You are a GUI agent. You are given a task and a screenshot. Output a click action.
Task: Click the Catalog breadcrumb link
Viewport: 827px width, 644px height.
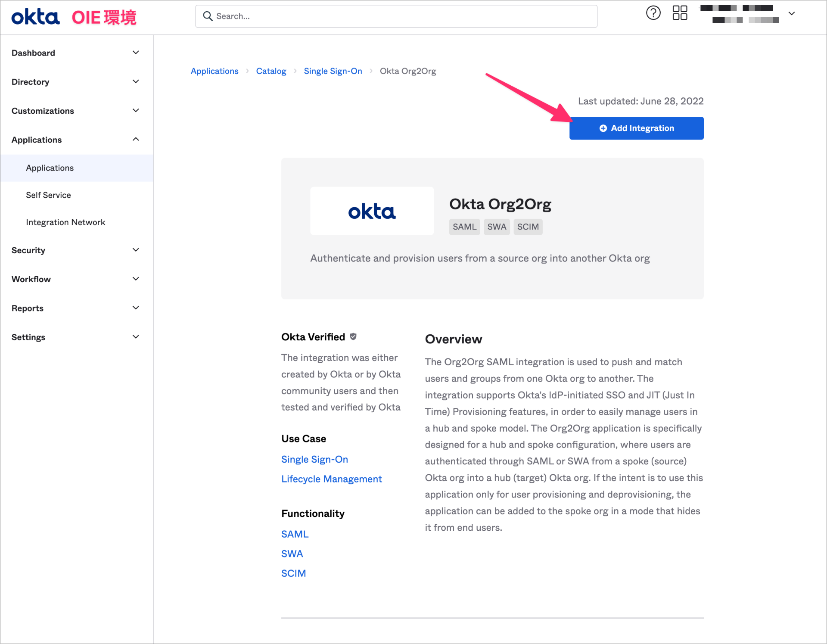point(271,71)
